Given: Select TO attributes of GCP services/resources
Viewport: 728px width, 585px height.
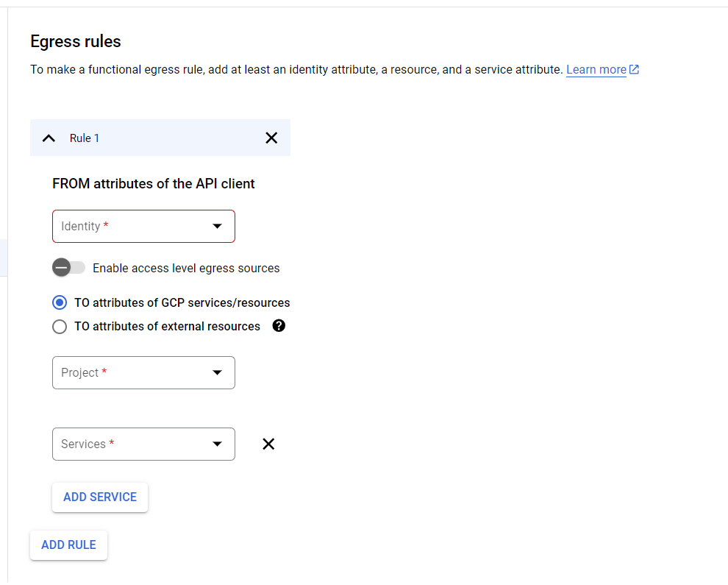Looking at the screenshot, I should point(60,302).
